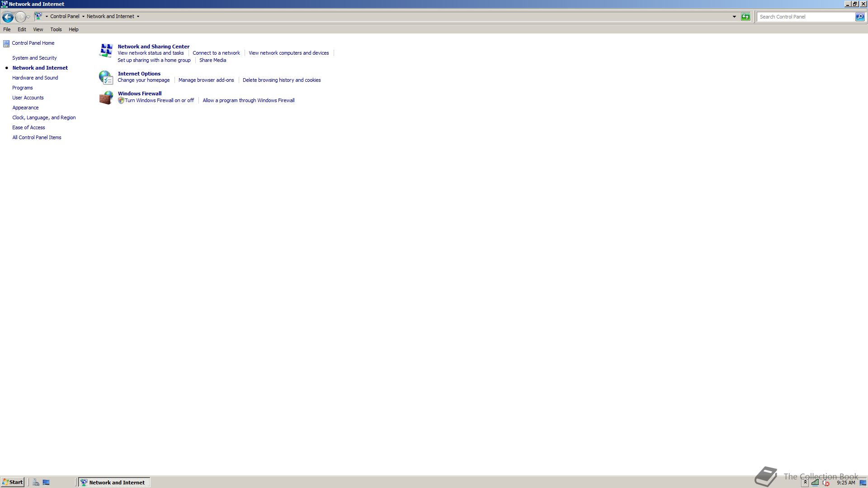Image resolution: width=868 pixels, height=488 pixels.
Task: Expand the arrow after Control Panel breadcrumb
Action: [x=83, y=17]
